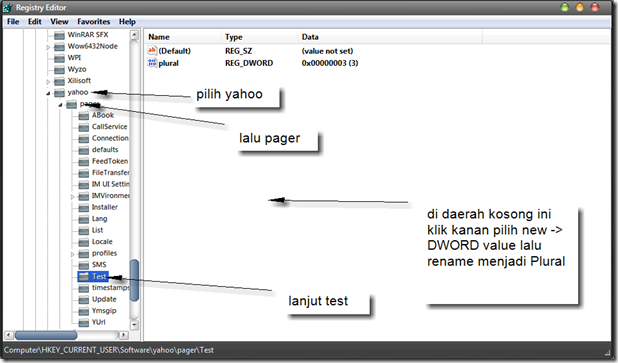Click the Registry Editor title bar icon
618x363 pixels.
[8, 7]
